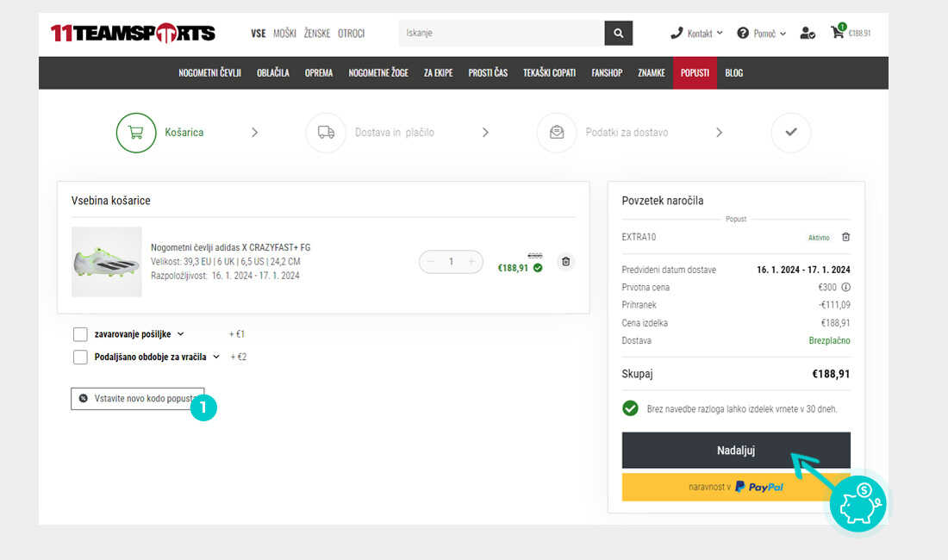This screenshot has height=560, width=948.
Task: Enable Podaljšano obdobje za vračila checkbox
Action: pyautogui.click(x=80, y=357)
